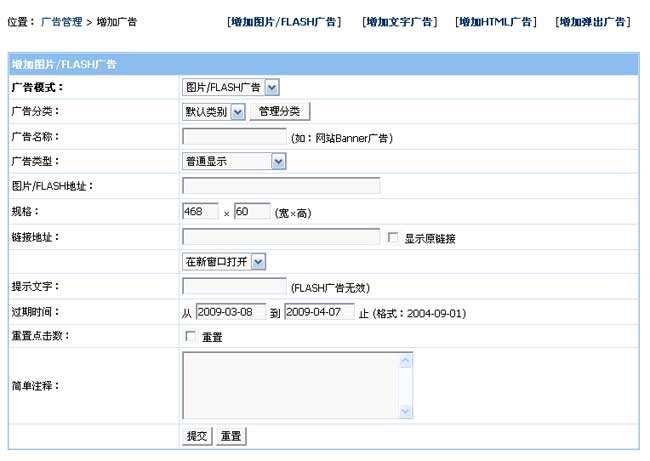Click the 简单注释 text area
The image size is (650, 461).
[x=290, y=385]
